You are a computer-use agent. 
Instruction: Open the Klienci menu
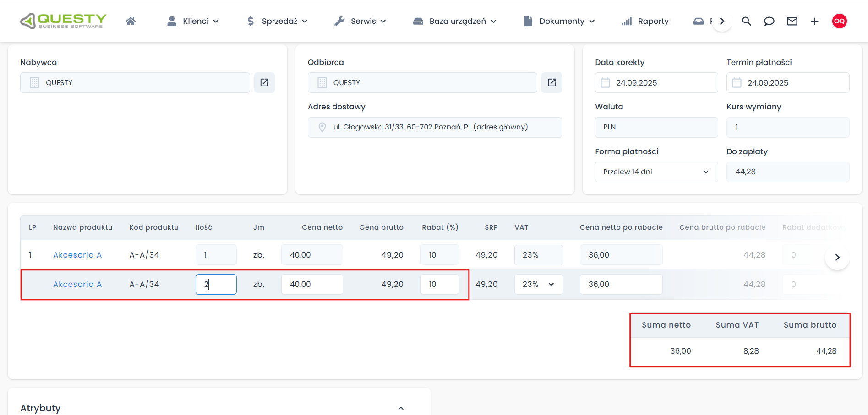(193, 21)
